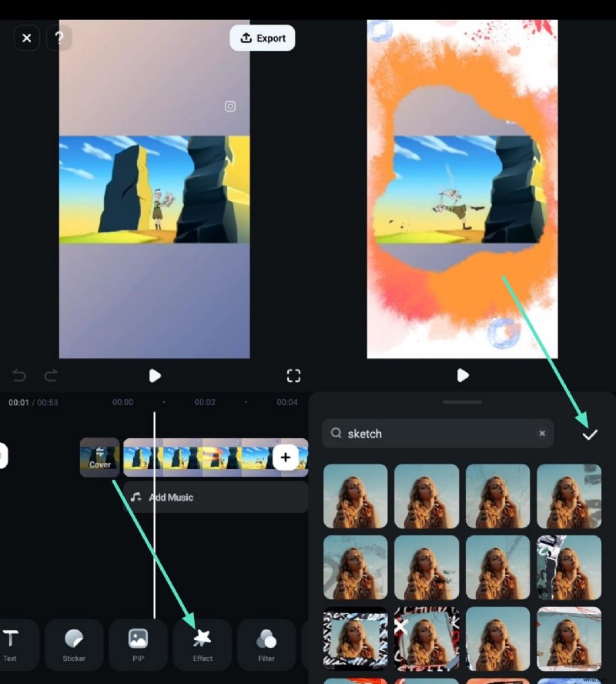Open the Effect tool
Screen dimensions: 616x684
pyautogui.click(x=202, y=645)
